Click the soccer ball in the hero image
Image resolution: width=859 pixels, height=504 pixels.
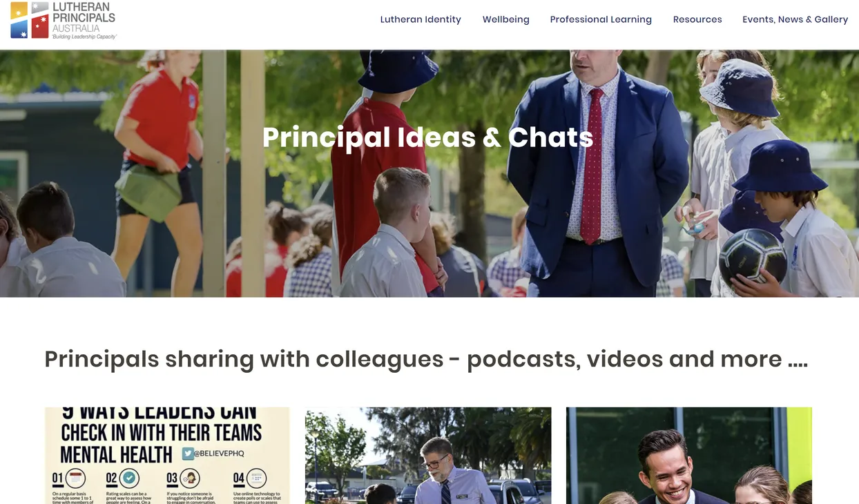(x=753, y=257)
